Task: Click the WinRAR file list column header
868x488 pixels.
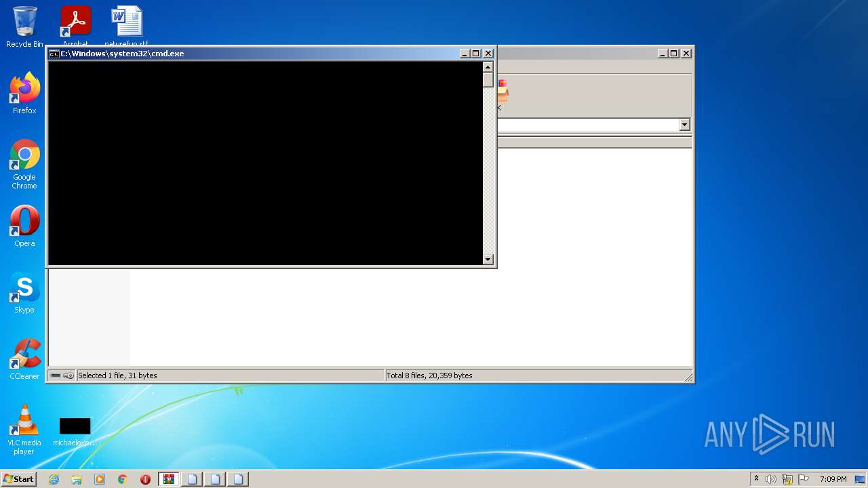Action: click(594, 142)
